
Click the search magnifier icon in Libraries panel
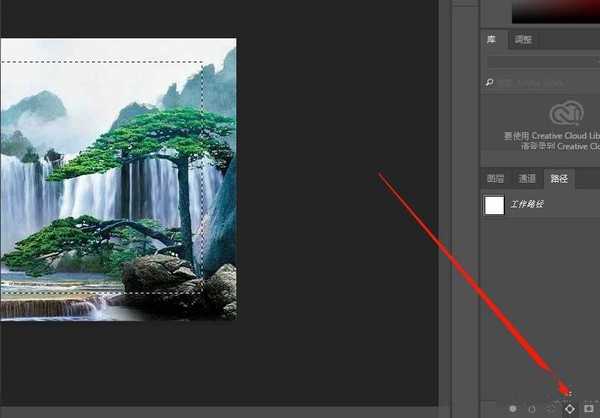[491, 83]
